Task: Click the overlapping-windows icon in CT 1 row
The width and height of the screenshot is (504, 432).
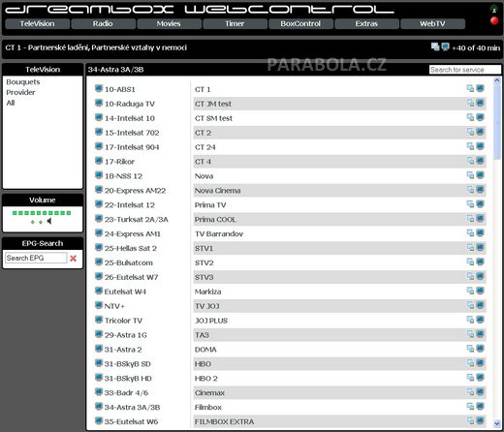Action: (470, 88)
